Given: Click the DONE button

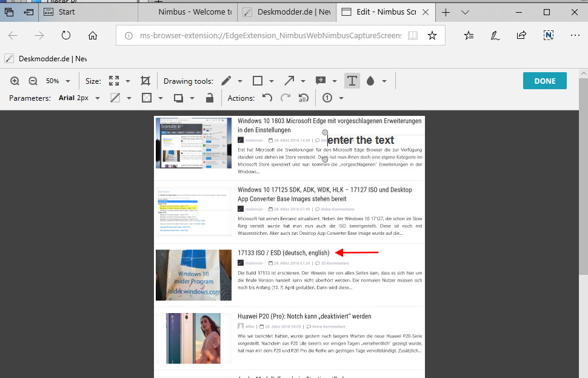Looking at the screenshot, I should pos(545,81).
